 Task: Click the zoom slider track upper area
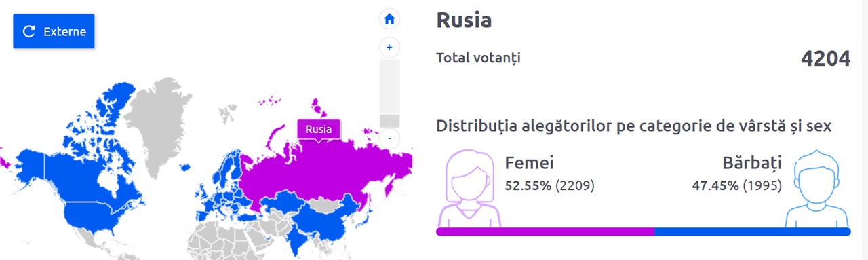(x=389, y=85)
